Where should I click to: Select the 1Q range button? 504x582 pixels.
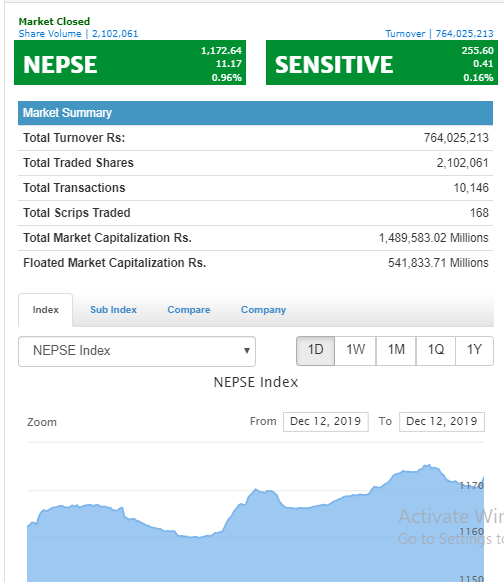pos(436,351)
